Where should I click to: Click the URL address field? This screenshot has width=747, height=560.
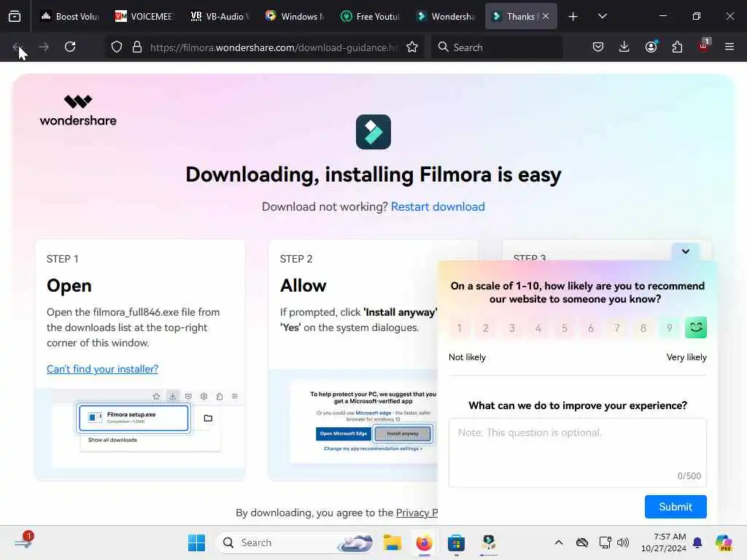pos(273,47)
